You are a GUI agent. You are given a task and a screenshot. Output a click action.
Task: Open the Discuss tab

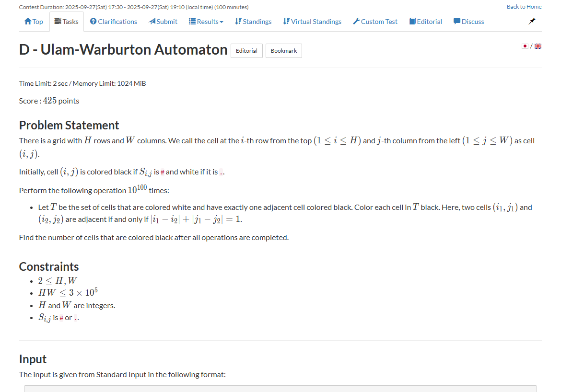point(468,22)
